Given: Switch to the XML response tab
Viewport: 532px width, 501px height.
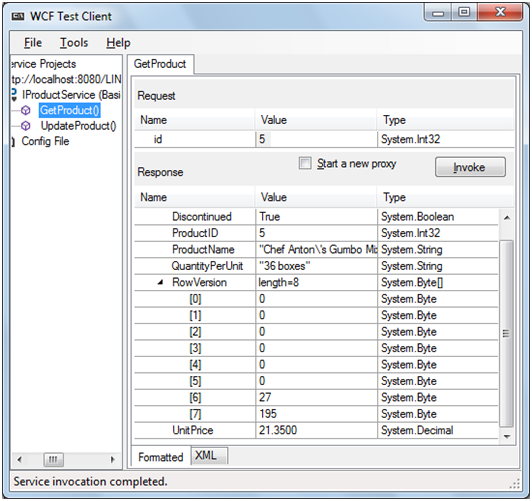Looking at the screenshot, I should tap(209, 456).
